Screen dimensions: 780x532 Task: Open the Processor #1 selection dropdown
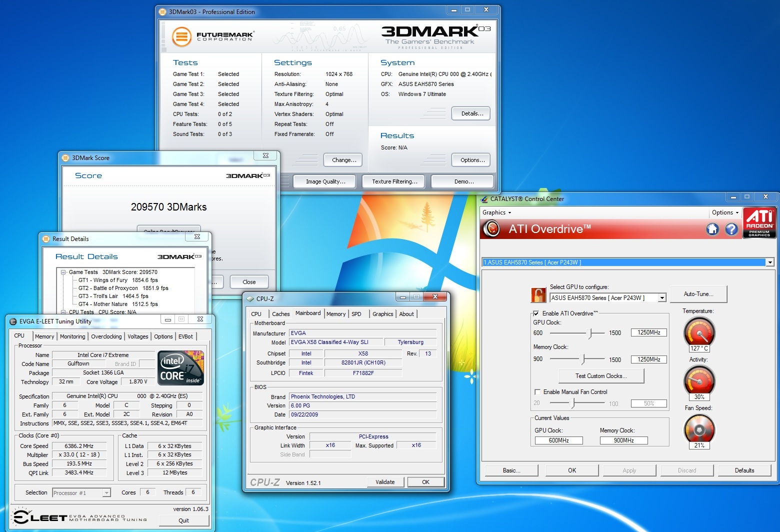tap(106, 493)
